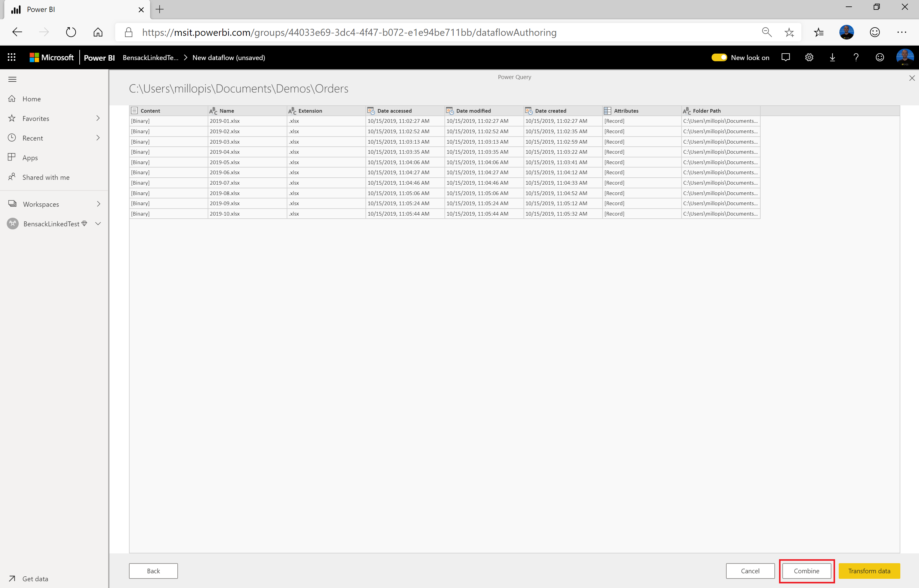
Task: Expand the Recent flyout
Action: point(98,138)
